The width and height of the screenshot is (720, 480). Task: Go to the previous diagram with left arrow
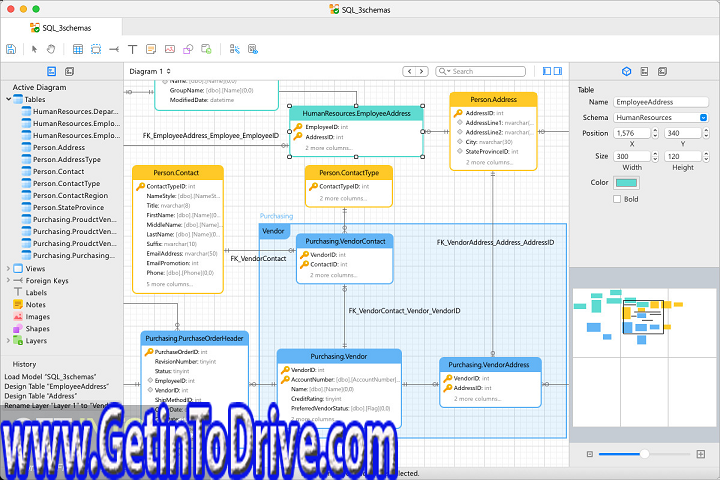pos(409,71)
